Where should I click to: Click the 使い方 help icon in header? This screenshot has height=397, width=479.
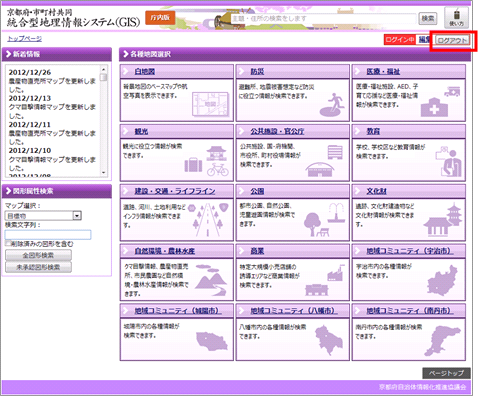point(456,18)
